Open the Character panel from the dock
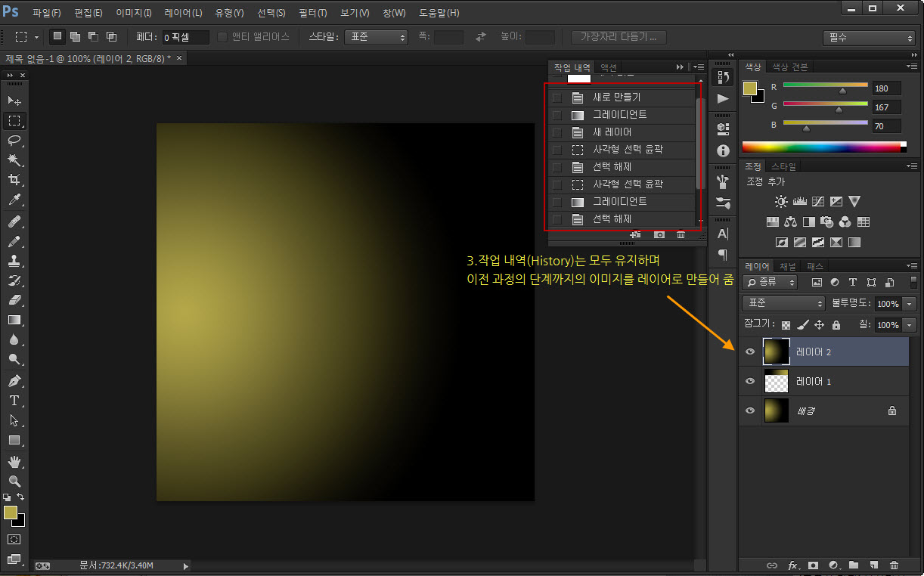924x576 pixels. pos(723,234)
